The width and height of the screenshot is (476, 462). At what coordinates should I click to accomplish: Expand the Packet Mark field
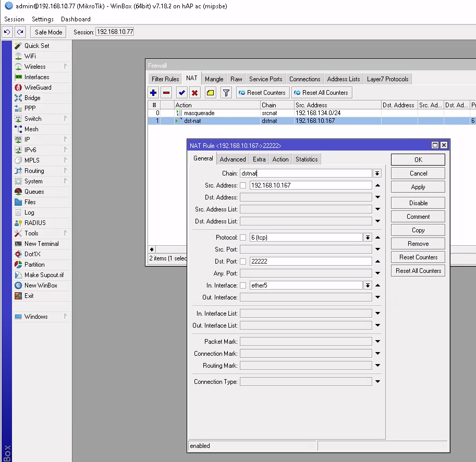pos(377,342)
